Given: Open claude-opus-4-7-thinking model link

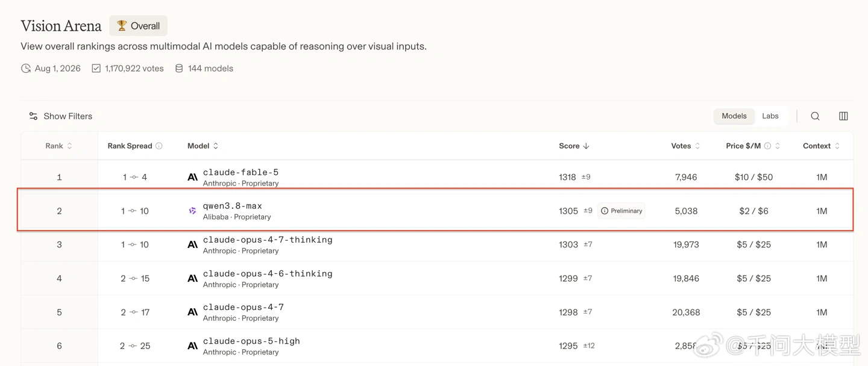Looking at the screenshot, I should [268, 240].
